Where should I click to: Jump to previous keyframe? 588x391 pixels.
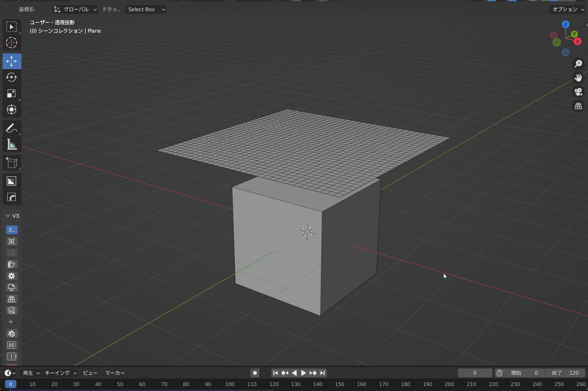tap(285, 373)
